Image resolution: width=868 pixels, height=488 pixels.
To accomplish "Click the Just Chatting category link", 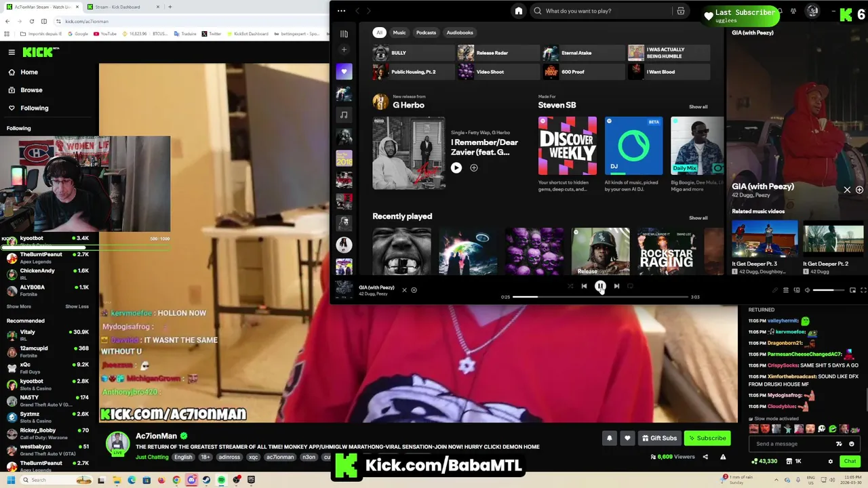I will coord(152,457).
